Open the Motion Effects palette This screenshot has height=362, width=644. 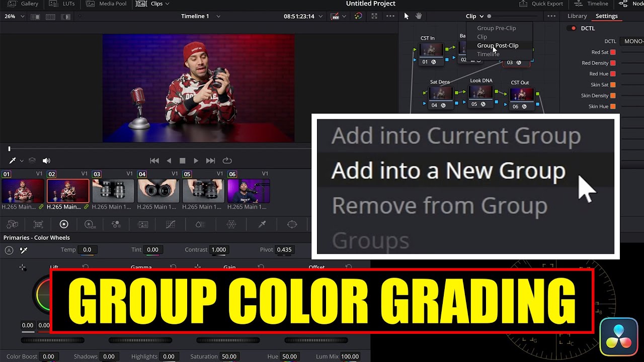tap(143, 224)
